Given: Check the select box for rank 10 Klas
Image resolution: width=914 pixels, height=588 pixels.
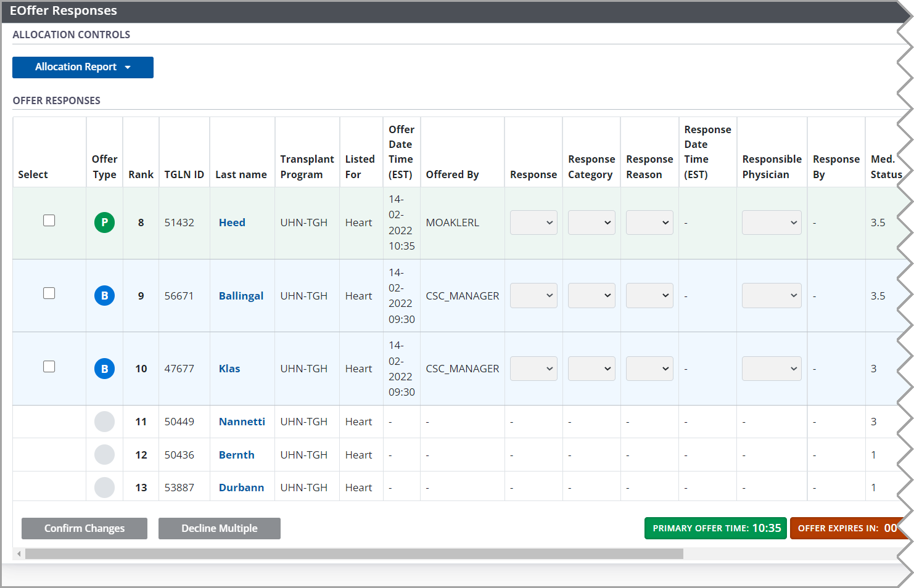Looking at the screenshot, I should pyautogui.click(x=49, y=367).
